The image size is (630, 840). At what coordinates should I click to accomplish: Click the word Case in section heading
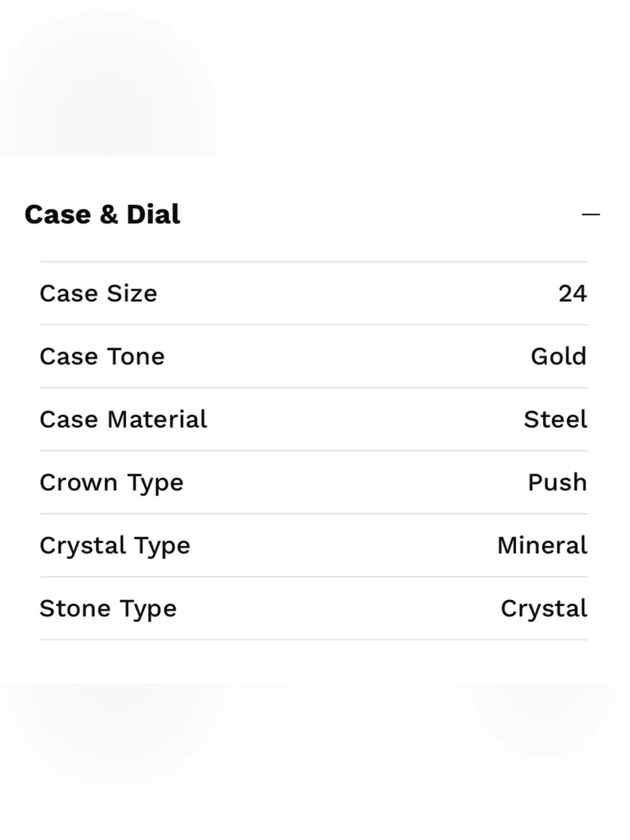(x=58, y=214)
